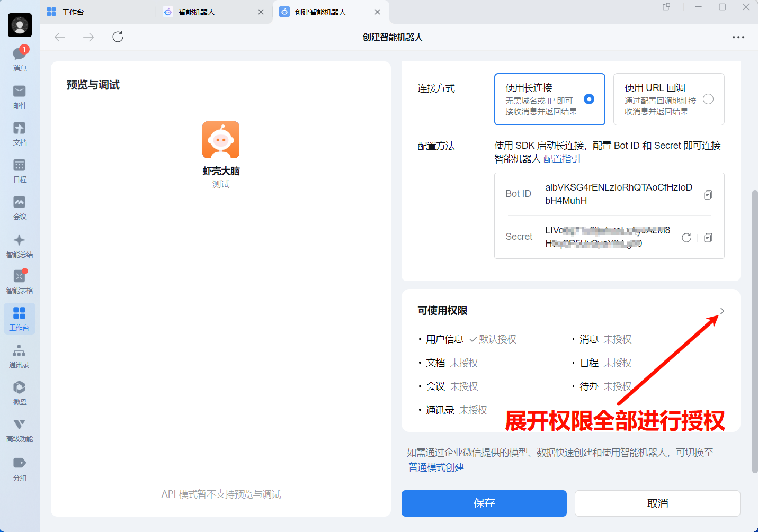Image resolution: width=758 pixels, height=532 pixels.
Task: Open the 日程 calendar icon
Action: (20, 170)
